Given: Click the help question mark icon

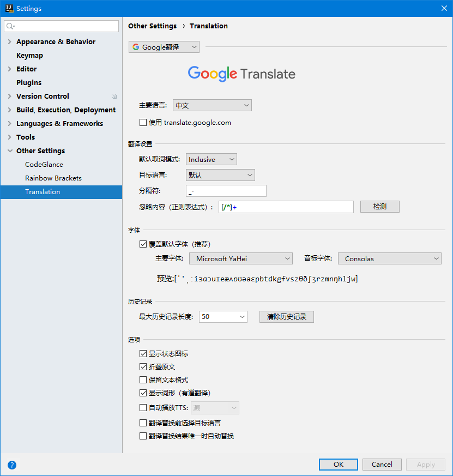Looking at the screenshot, I should tap(12, 465).
